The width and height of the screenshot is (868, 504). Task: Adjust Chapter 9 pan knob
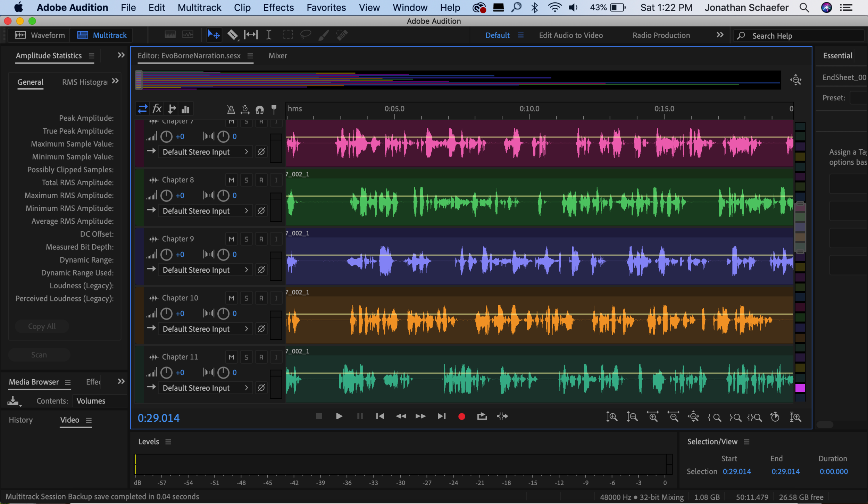tap(223, 255)
